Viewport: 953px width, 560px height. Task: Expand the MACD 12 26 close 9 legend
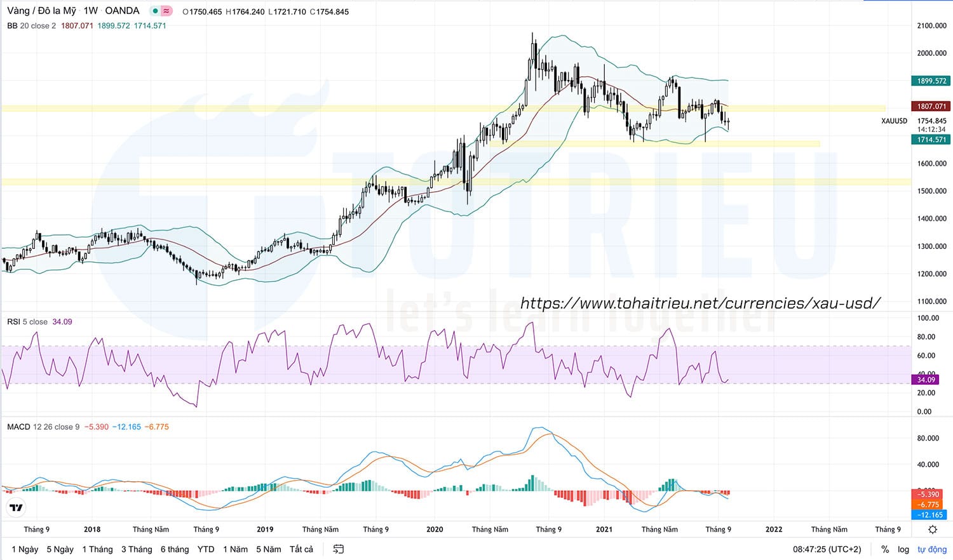[43, 427]
